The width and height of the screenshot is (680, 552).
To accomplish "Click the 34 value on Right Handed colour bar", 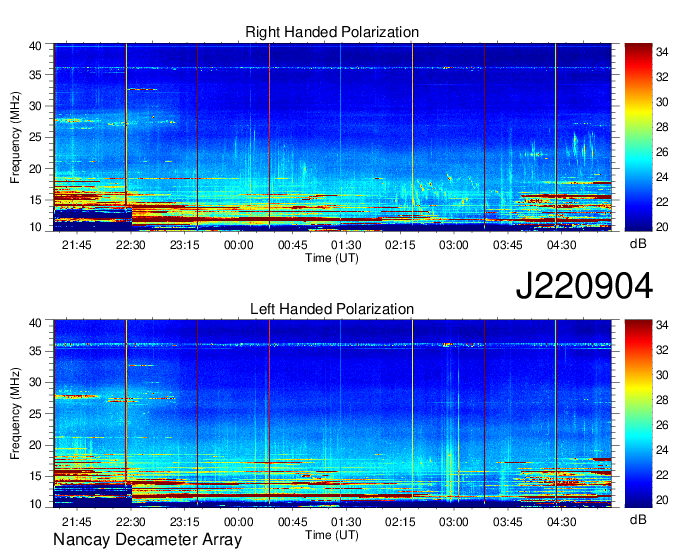I will point(662,52).
